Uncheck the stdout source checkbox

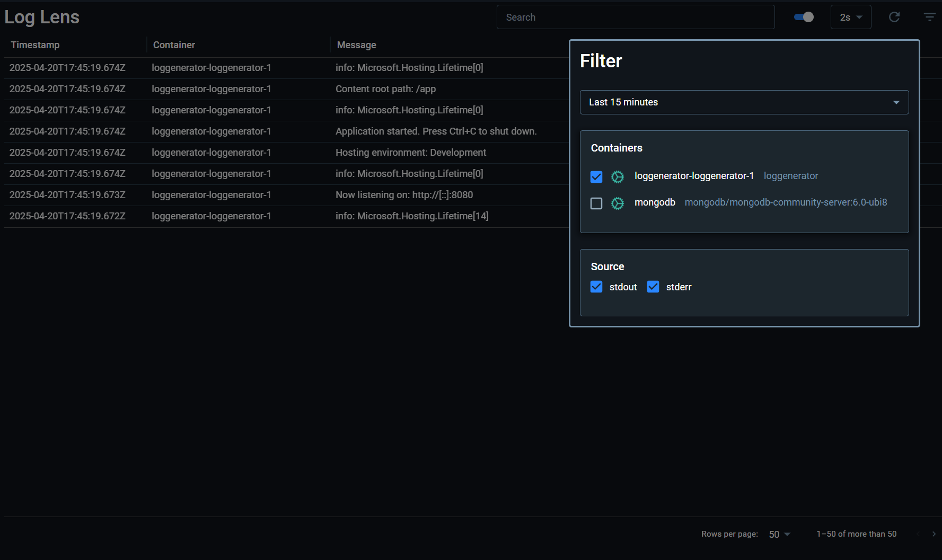coord(596,287)
